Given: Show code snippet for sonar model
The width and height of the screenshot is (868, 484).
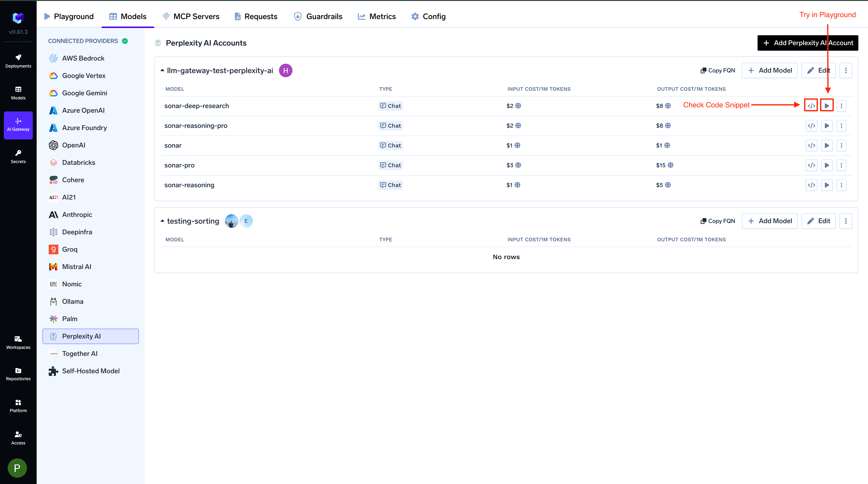Looking at the screenshot, I should pyautogui.click(x=811, y=145).
